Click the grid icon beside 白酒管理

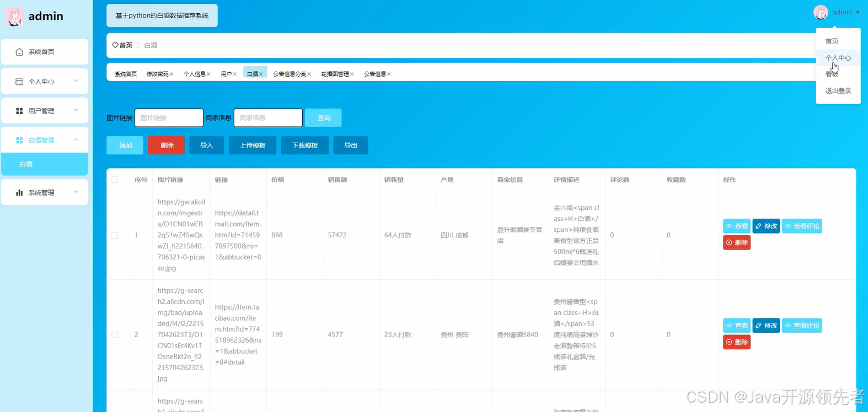click(x=19, y=140)
